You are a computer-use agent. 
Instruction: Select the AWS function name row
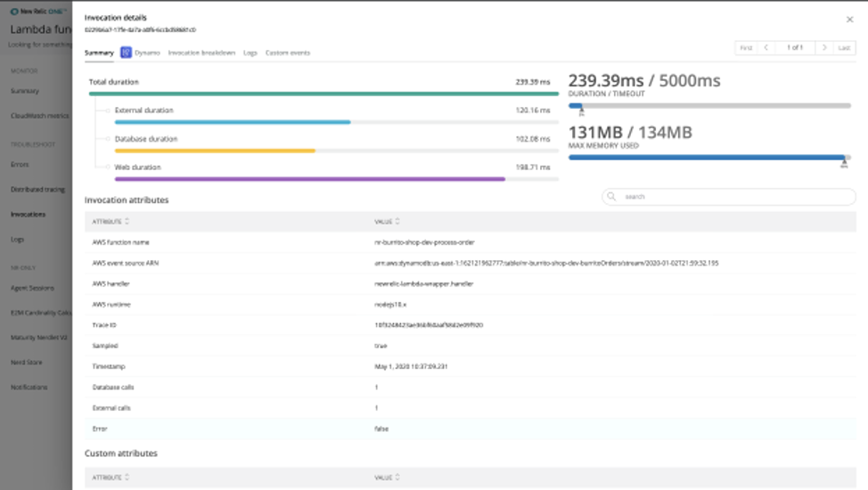(x=471, y=242)
